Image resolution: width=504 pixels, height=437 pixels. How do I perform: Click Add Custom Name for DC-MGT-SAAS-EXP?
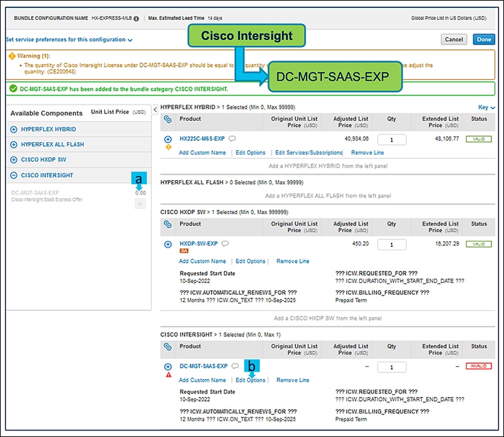202,380
